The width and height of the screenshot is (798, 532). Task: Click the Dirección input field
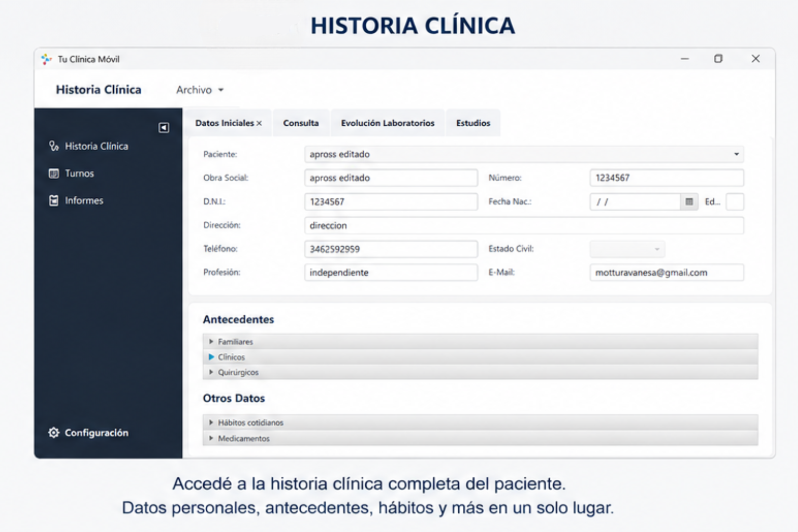click(x=524, y=225)
